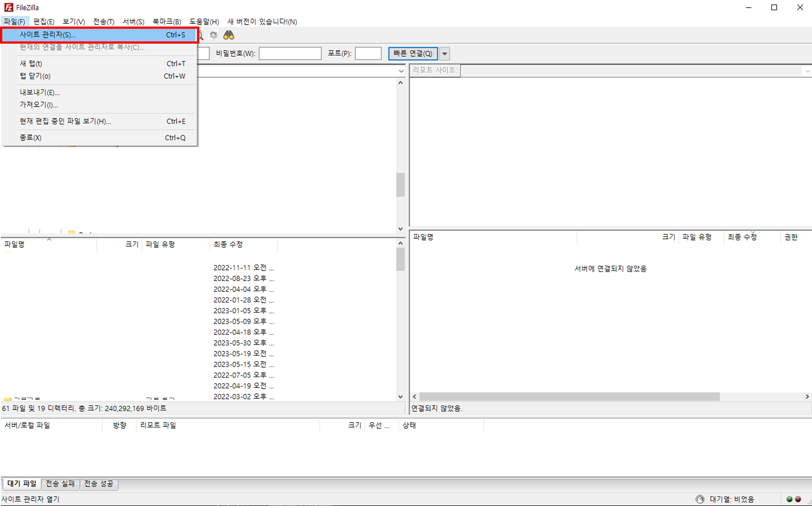This screenshot has width=812, height=506.
Task: Click local file list scrollbar down arrow
Action: (x=400, y=397)
